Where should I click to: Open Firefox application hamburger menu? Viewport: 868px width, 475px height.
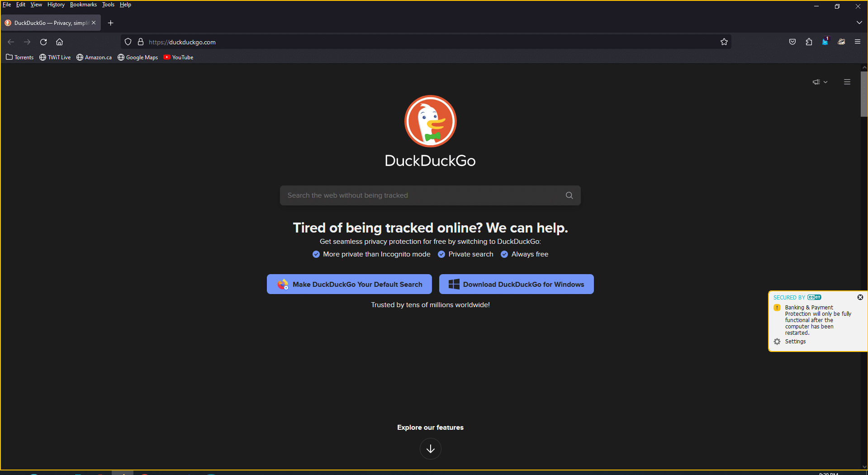pyautogui.click(x=858, y=42)
